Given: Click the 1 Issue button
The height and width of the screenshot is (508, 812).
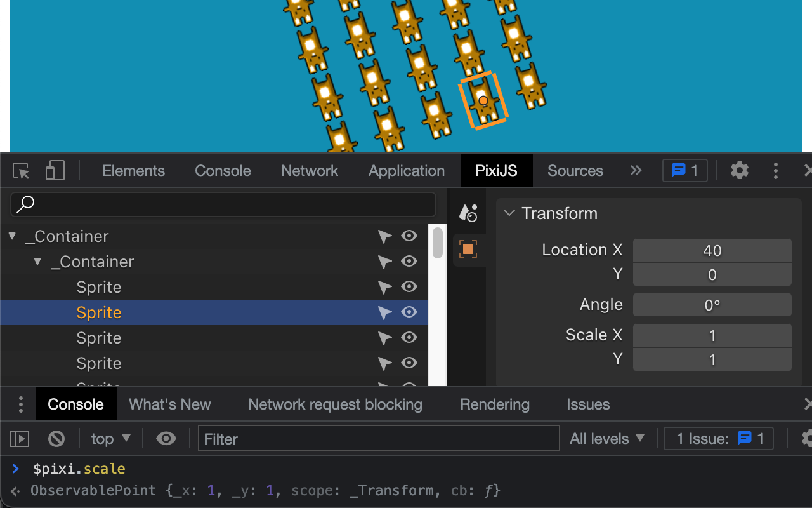Looking at the screenshot, I should pyautogui.click(x=718, y=438).
